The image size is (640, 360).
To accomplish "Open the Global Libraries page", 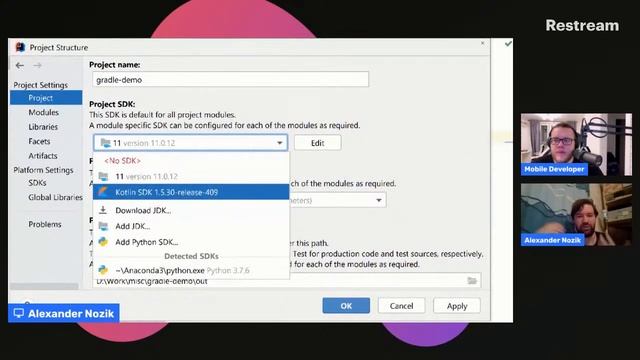I will click(x=55, y=198).
